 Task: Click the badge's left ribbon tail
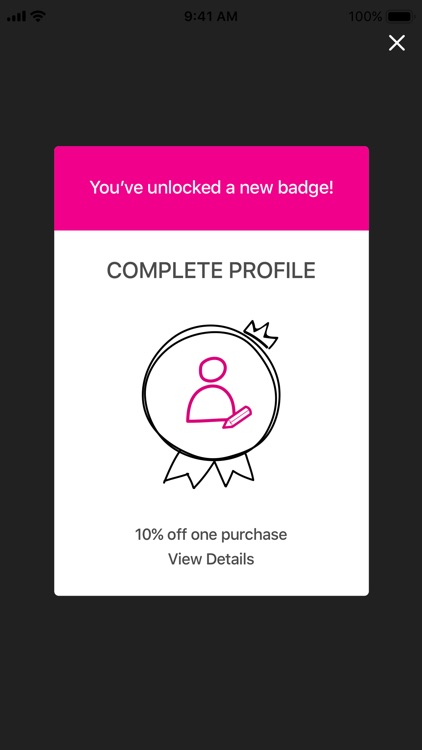[187, 470]
